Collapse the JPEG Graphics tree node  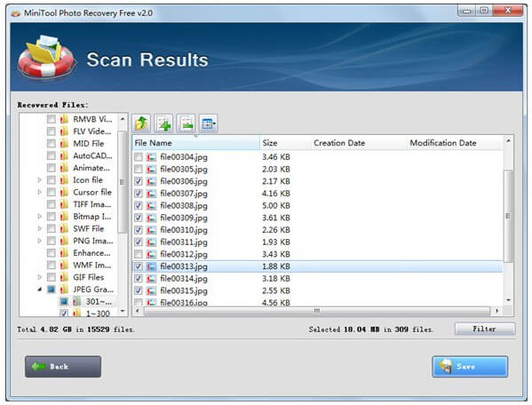(40, 290)
